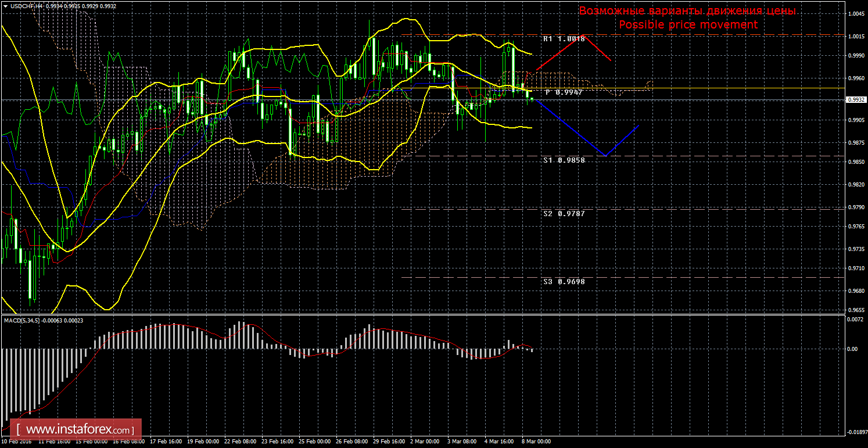Click the 10 Feb 2016 date axis label
Screen dimensions: 868x448
(x=16, y=442)
